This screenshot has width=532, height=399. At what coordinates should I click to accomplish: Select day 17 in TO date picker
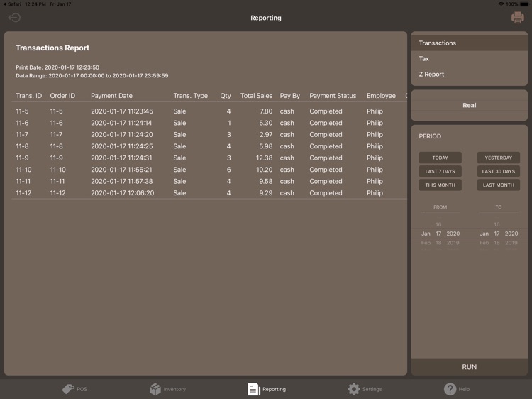click(x=497, y=234)
